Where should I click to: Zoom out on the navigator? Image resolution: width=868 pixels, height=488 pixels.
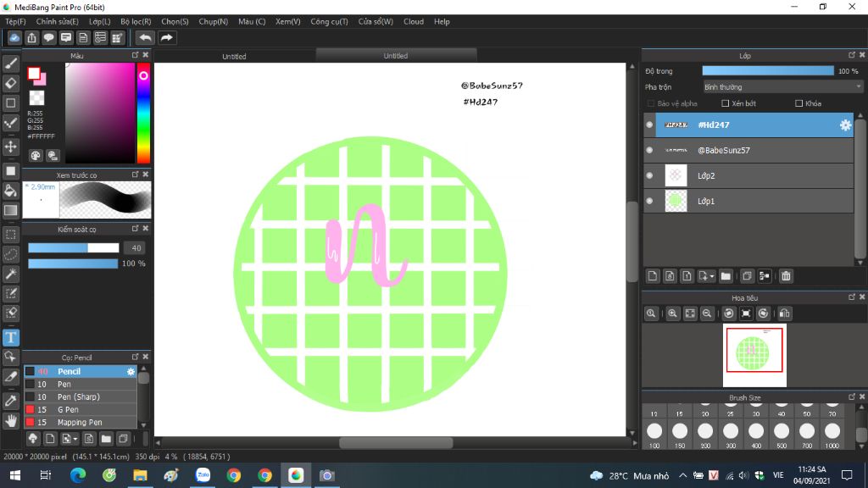707,313
